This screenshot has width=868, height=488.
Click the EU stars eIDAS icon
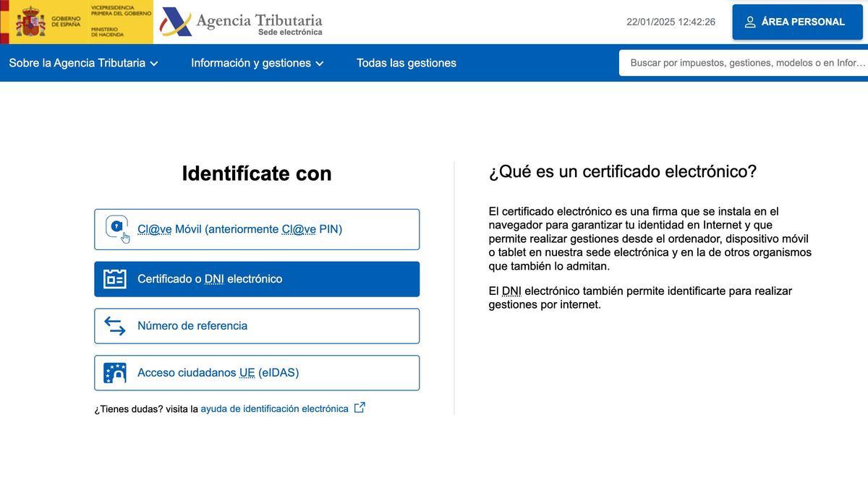(x=115, y=373)
